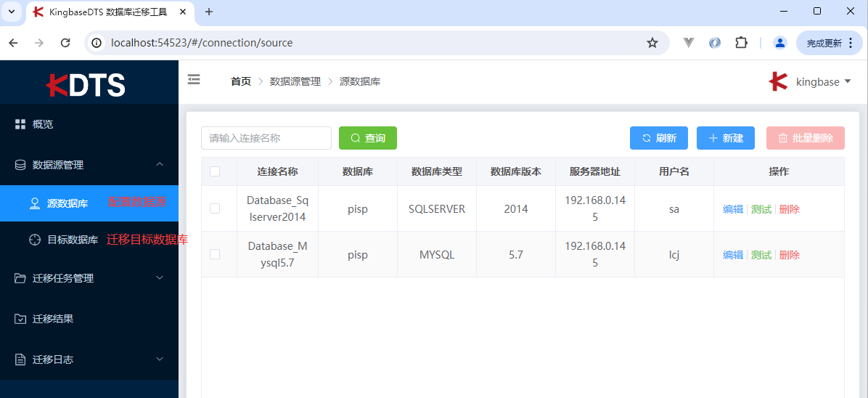
Task: Expand the 迁移任务管理 menu
Action: tap(89, 278)
